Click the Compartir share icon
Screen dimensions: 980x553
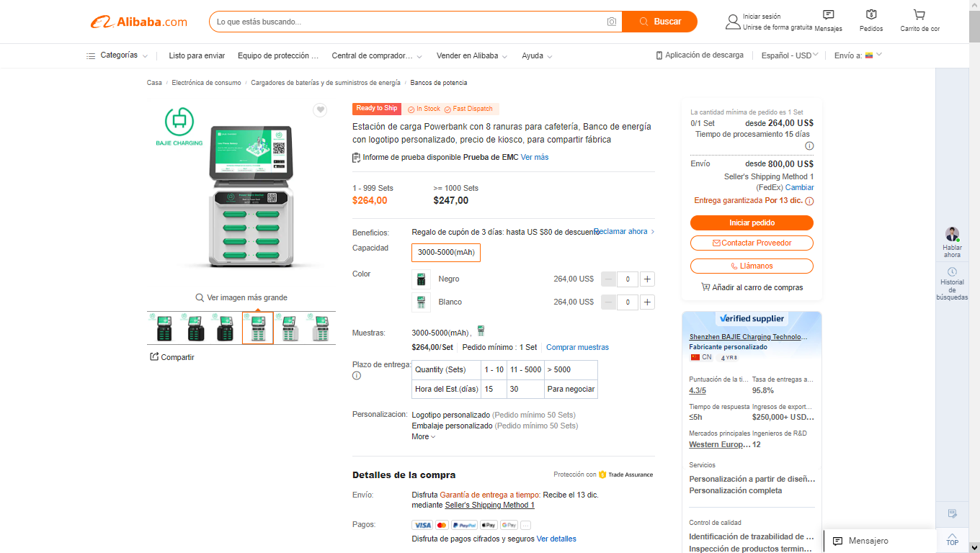[x=154, y=357]
